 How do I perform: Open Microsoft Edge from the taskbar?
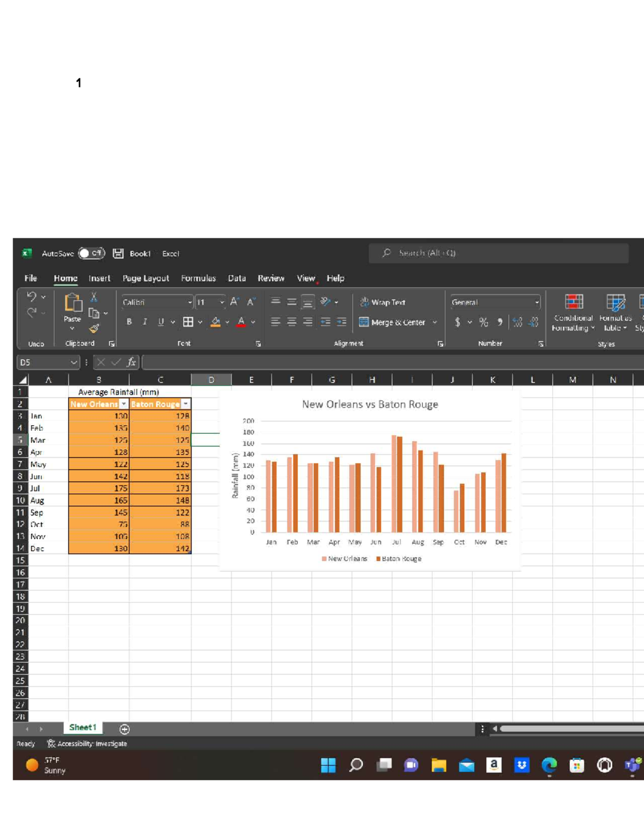pos(548,765)
